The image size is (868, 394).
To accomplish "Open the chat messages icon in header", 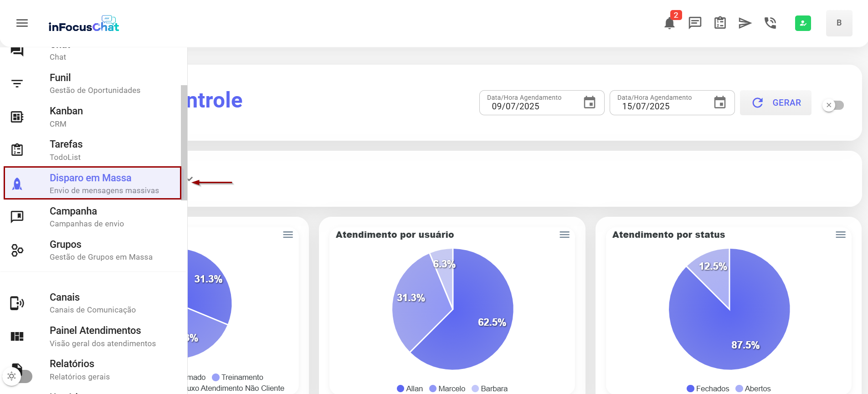I will [695, 23].
